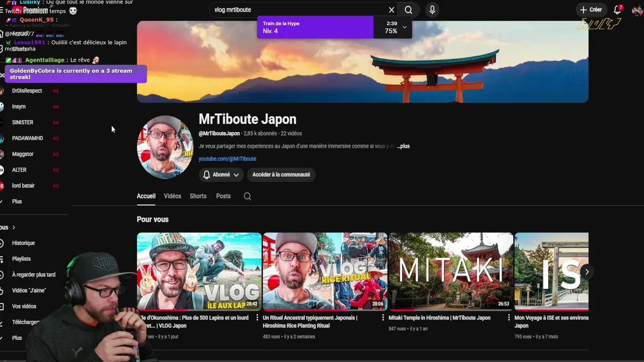The height and width of the screenshot is (362, 644).
Task: Open options menu for the Okunoshima video
Action: point(257,318)
